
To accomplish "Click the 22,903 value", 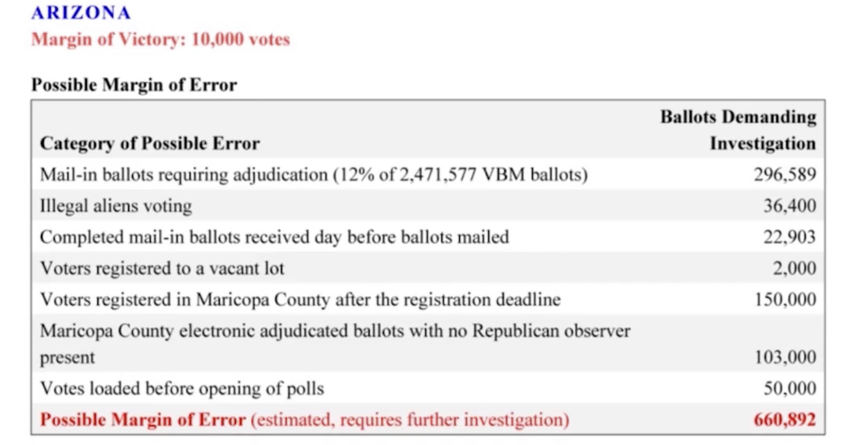I will coord(790,237).
